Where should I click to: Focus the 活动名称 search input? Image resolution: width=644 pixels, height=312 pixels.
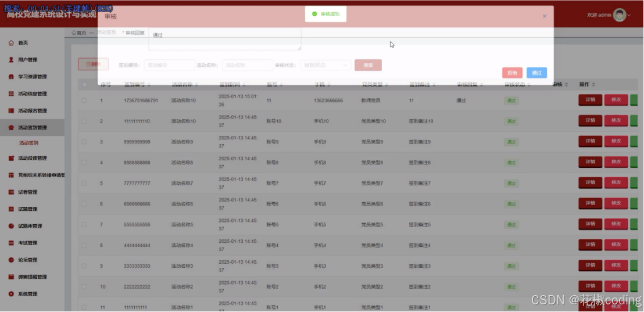(247, 65)
